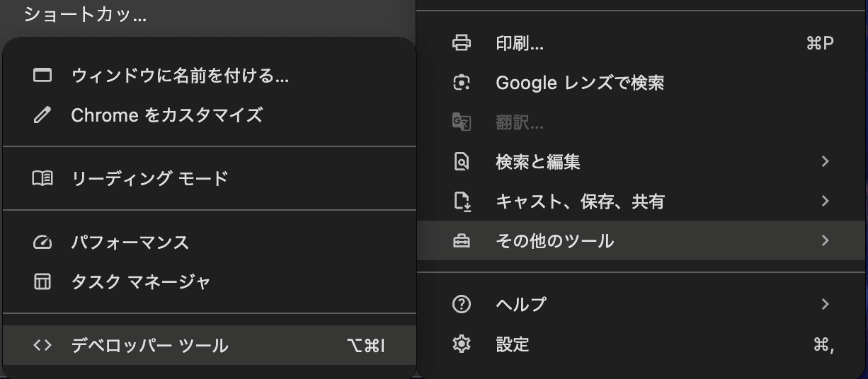Click the Google Lens camera icon

[x=462, y=83]
